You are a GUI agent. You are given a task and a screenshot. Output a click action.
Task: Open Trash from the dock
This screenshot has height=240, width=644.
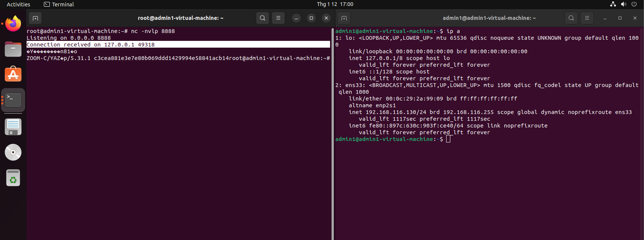coord(13,178)
